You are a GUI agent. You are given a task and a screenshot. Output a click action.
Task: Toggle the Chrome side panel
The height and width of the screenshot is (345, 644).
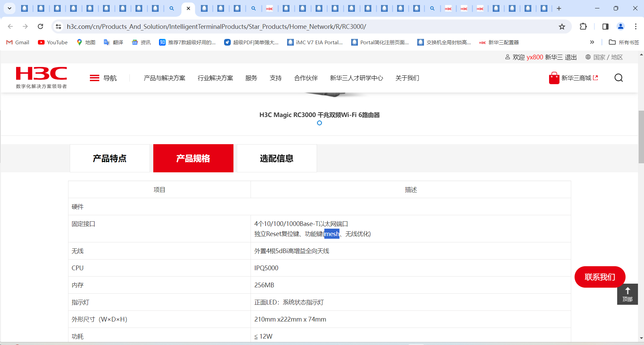[605, 26]
